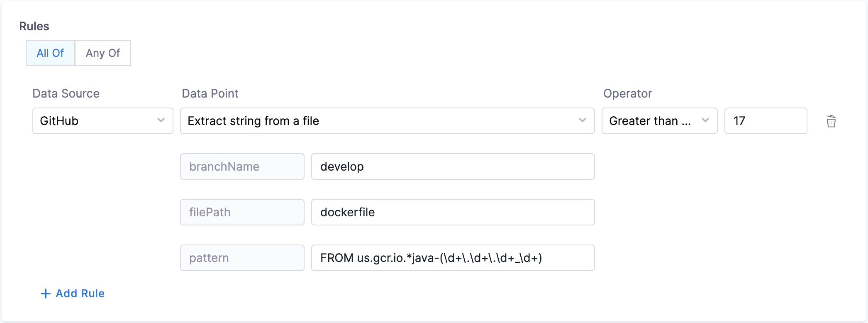Click the Operator column label
The image size is (868, 323).
tap(627, 93)
